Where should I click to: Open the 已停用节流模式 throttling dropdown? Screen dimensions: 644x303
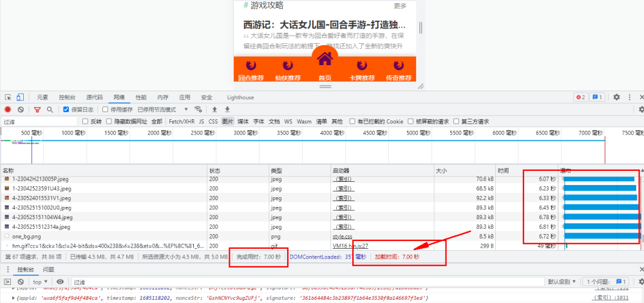tap(163, 110)
